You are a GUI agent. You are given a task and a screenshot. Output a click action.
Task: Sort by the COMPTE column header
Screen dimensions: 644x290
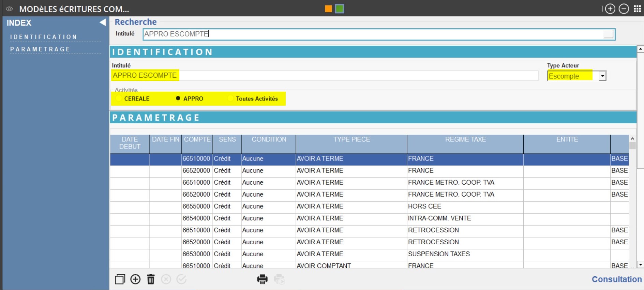click(197, 140)
